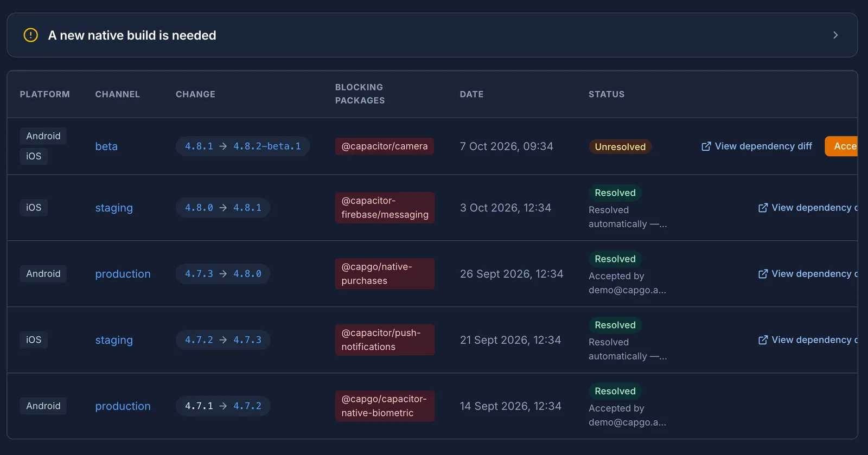The height and width of the screenshot is (455, 868).
Task: Click the orange Accept button in the beta row
Action: tap(841, 146)
